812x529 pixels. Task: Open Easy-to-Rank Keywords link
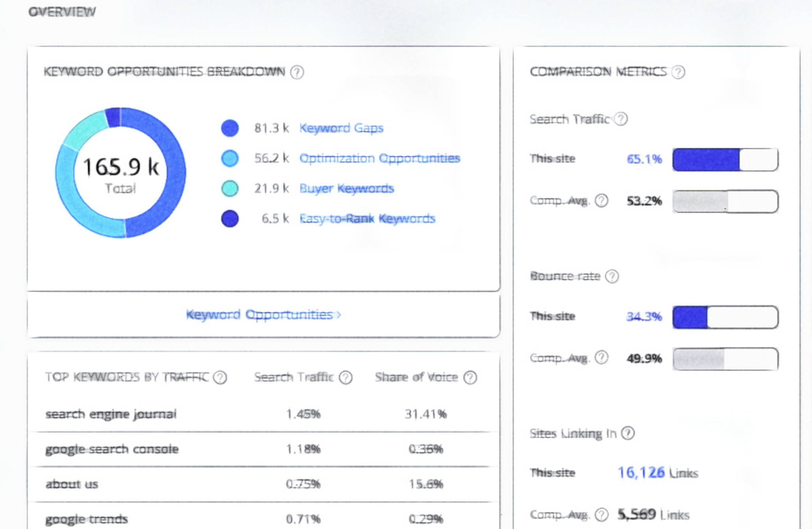[x=367, y=218]
